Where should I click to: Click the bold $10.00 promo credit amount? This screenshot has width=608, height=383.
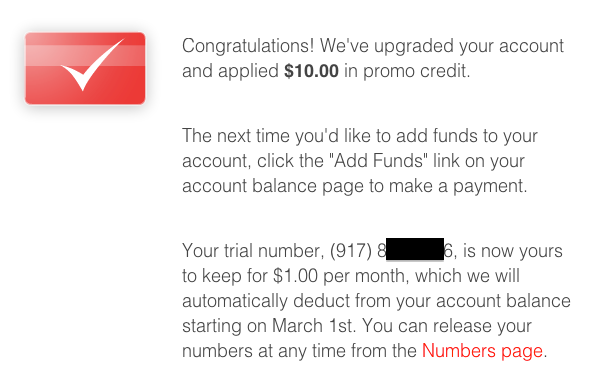tap(311, 71)
